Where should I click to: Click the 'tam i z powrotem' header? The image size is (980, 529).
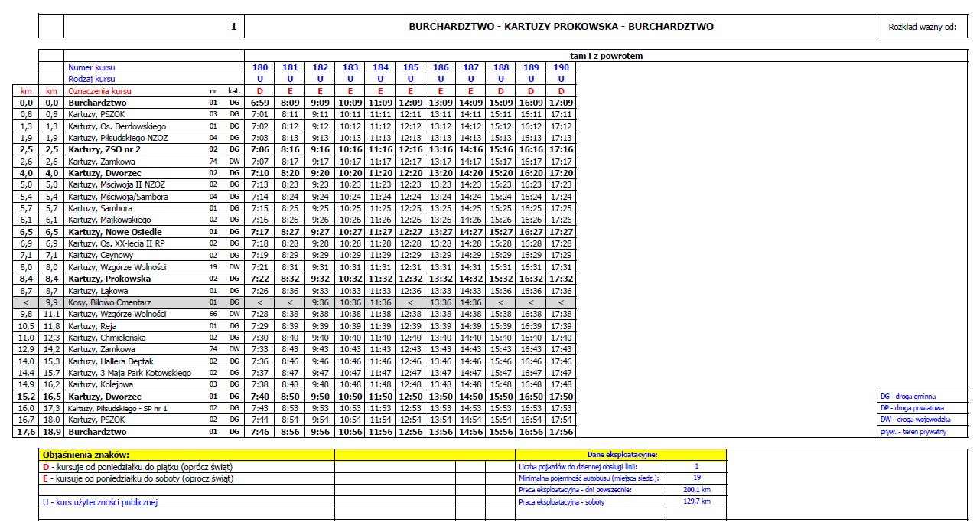[606, 56]
